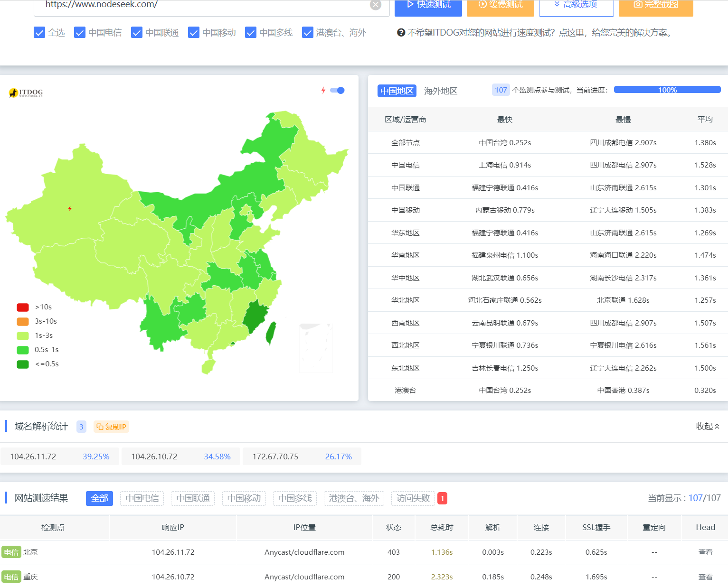Click the URL input field

(204, 5)
